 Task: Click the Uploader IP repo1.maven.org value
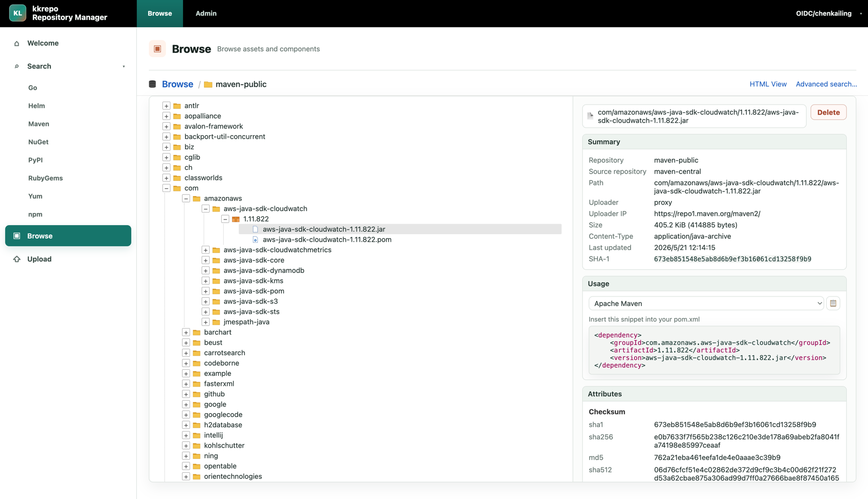point(707,214)
